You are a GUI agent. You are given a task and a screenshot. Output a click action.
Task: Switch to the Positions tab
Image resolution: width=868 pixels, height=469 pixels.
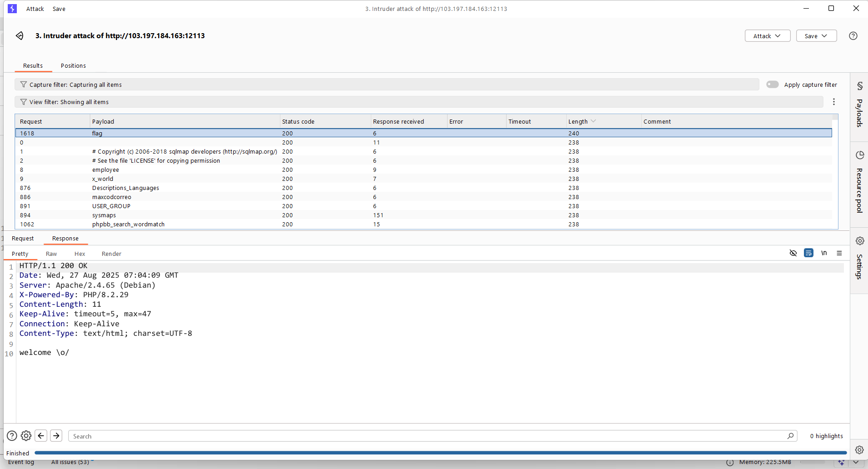[73, 66]
